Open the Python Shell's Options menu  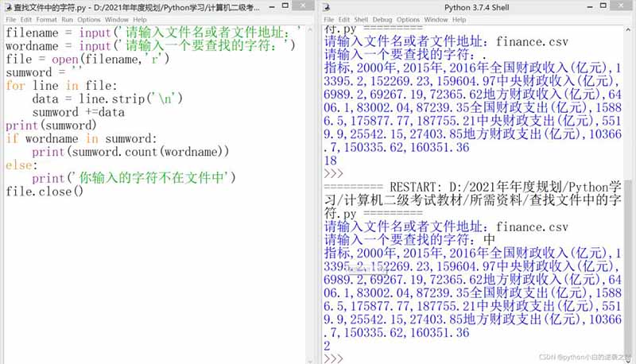408,19
